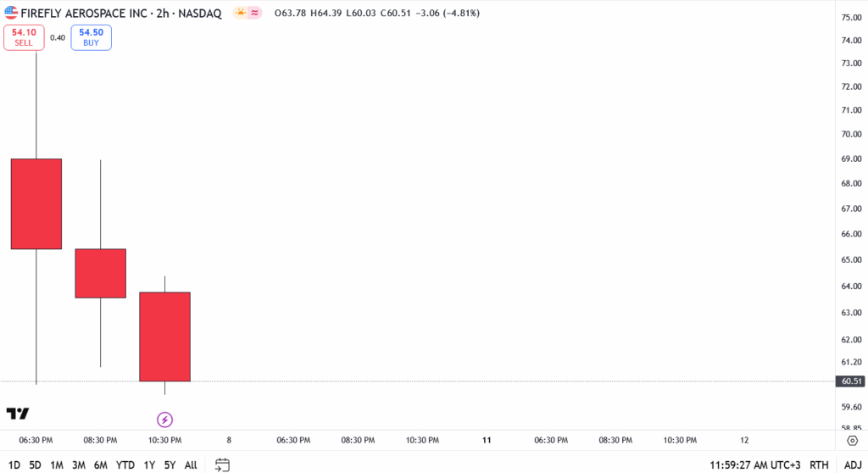Toggle ADJ adjusted data setting

coord(850,465)
